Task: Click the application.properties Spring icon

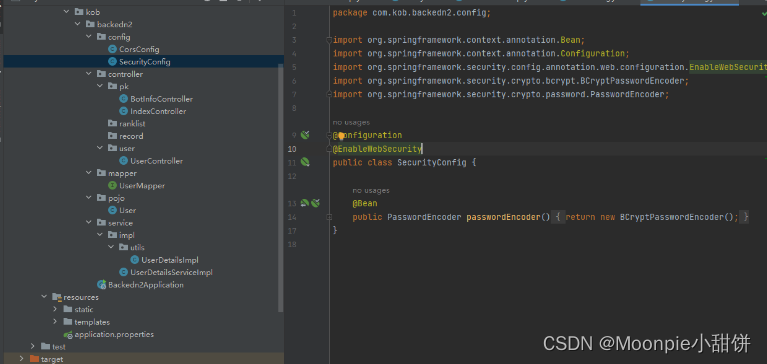Action: (x=68, y=335)
